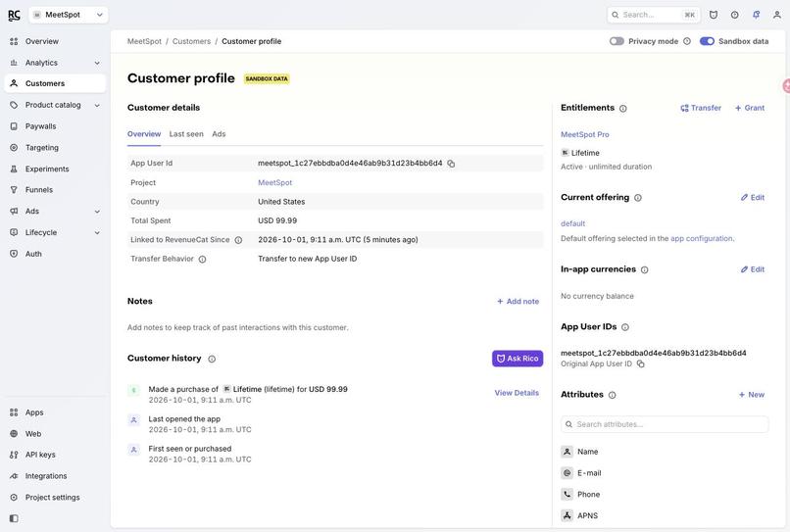The height and width of the screenshot is (532, 790).
Task: Click info icon next to Linked to RevenueCat Since
Action: pos(238,240)
